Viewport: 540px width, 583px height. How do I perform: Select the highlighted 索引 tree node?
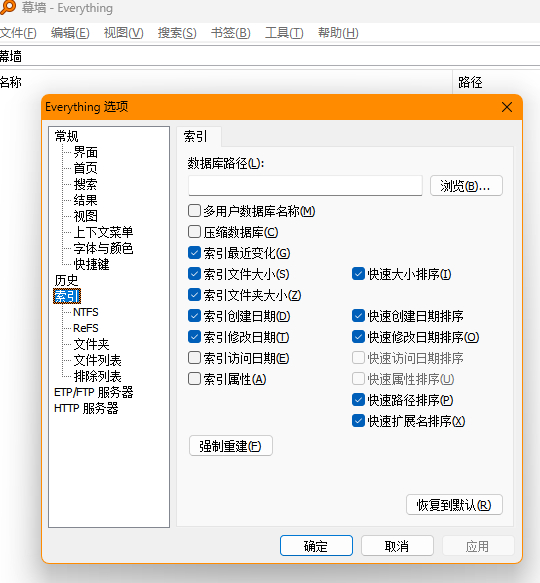[x=67, y=296]
